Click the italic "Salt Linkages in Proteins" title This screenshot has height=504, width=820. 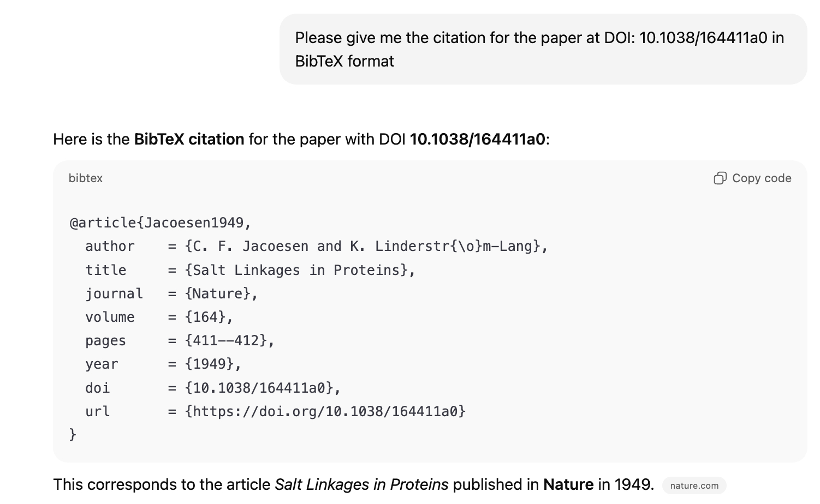[361, 484]
